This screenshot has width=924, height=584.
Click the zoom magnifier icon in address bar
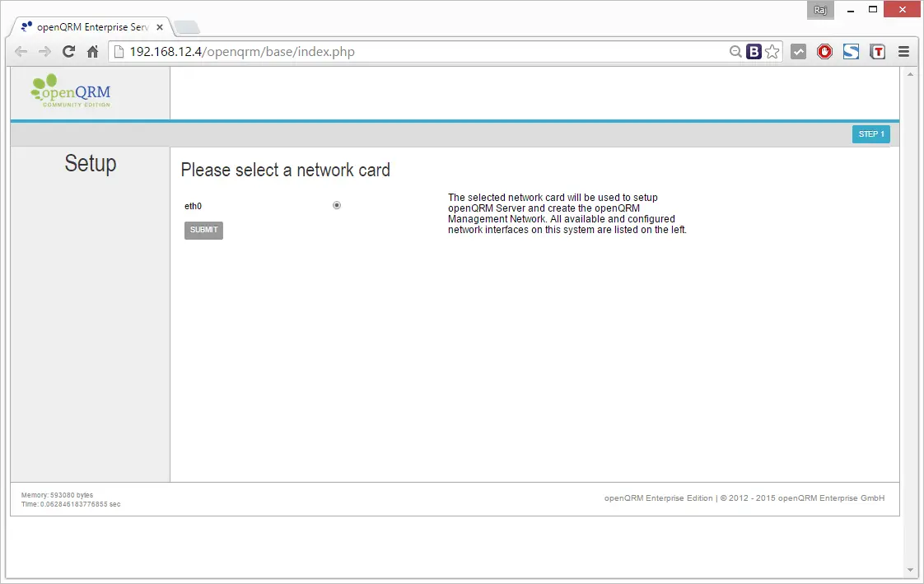click(x=735, y=52)
